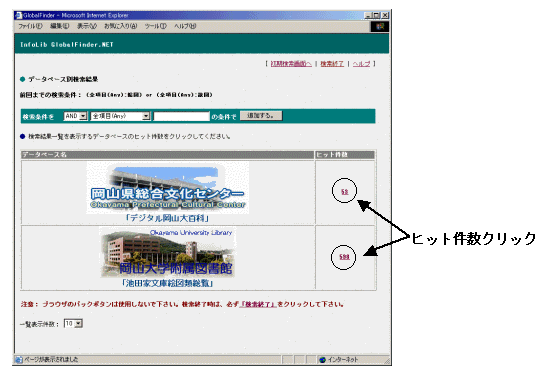Click the hit count for Okayama Prefectural Cultural Center
The width and height of the screenshot is (550, 377).
click(x=344, y=191)
